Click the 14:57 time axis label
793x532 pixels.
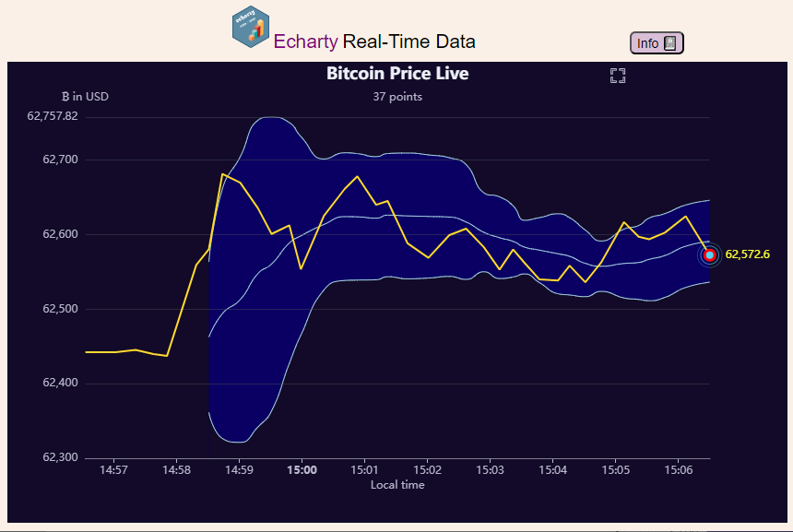[x=113, y=470]
